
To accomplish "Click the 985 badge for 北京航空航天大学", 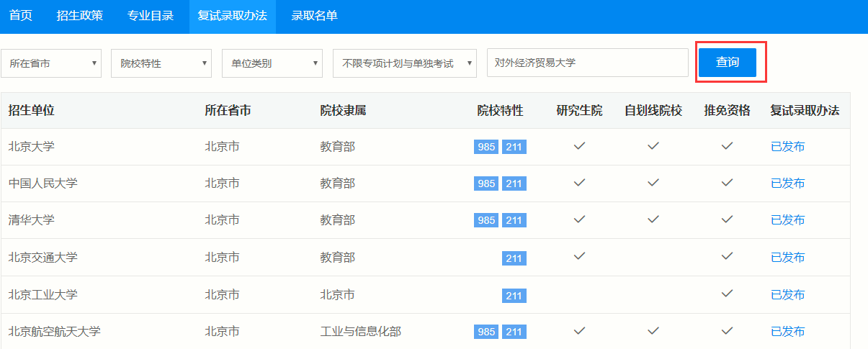I will coord(486,332).
